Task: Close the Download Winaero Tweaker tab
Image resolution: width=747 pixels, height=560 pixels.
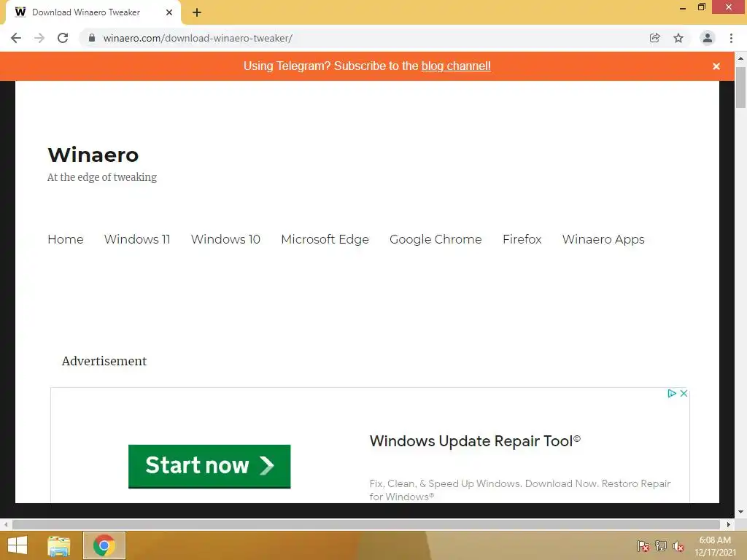Action: pyautogui.click(x=169, y=12)
